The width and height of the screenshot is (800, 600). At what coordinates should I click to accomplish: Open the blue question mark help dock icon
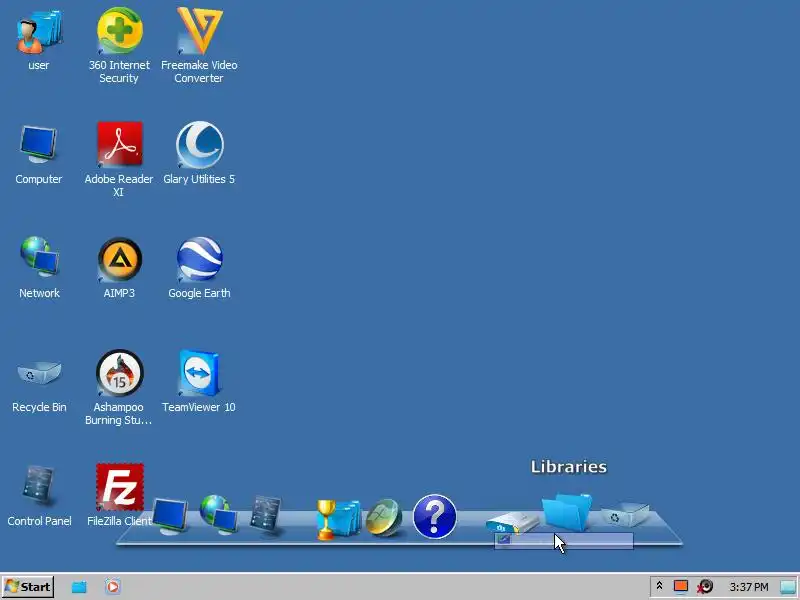tap(434, 516)
